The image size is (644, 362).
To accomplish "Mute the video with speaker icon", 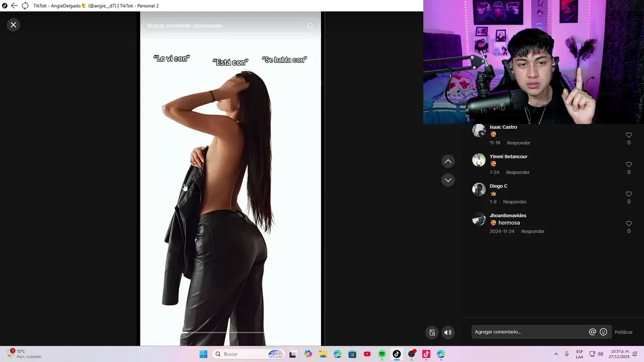I will coord(448,332).
